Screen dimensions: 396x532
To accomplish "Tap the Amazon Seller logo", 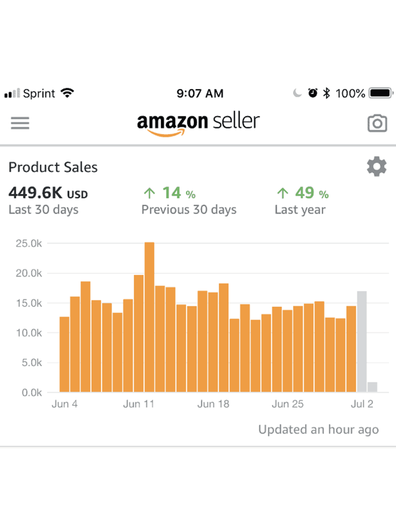I will [x=198, y=123].
